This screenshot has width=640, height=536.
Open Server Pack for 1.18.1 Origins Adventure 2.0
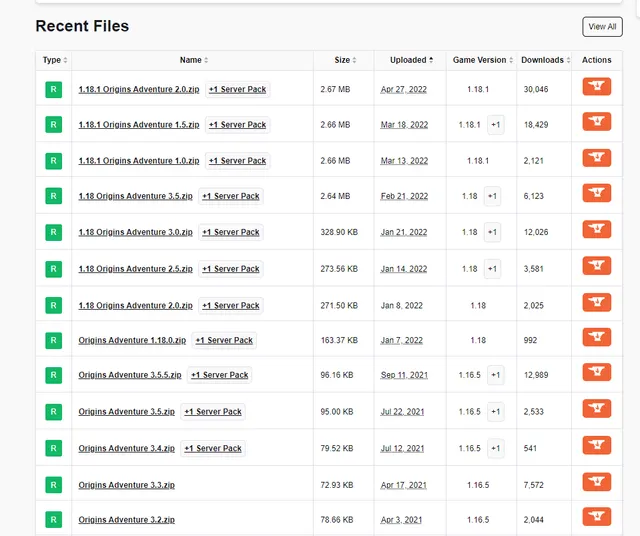(x=238, y=89)
